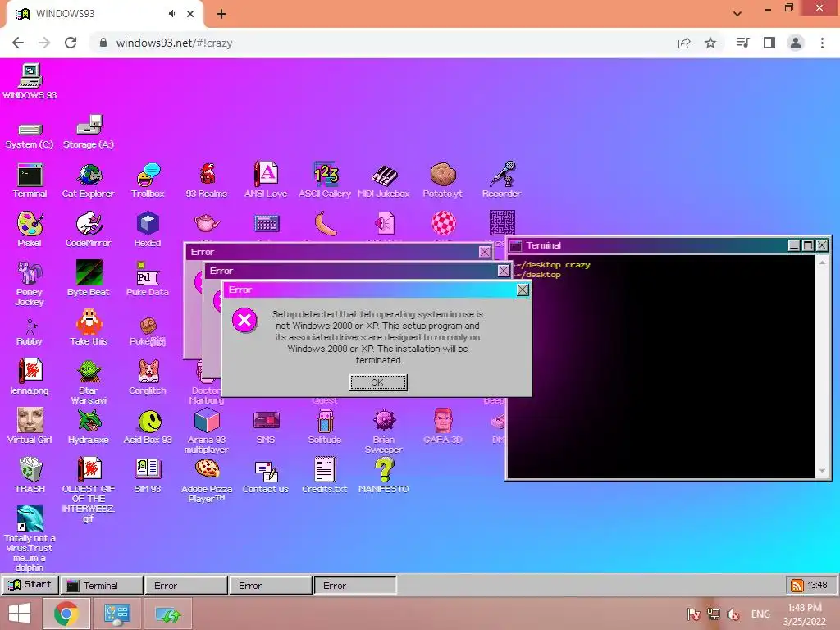Viewport: 840px width, 630px height.
Task: Open Virtual Girl icon
Action: (30, 426)
